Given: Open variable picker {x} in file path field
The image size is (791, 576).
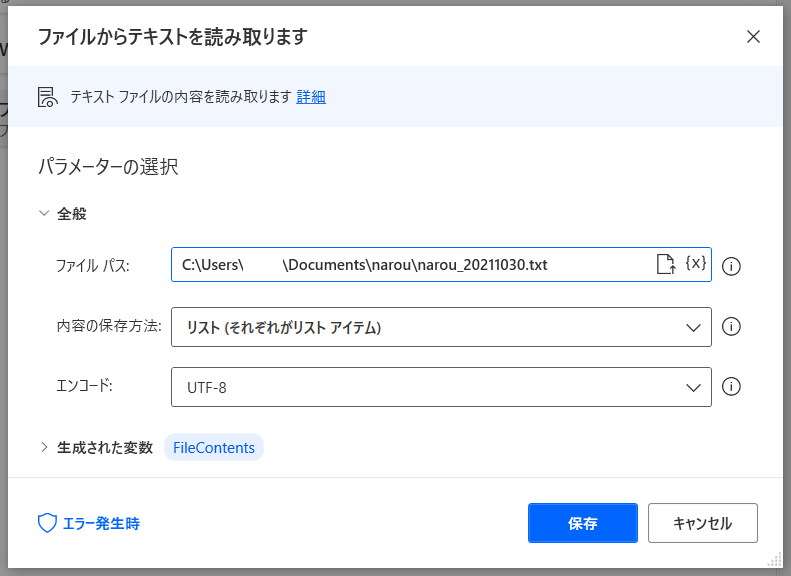Looking at the screenshot, I should [696, 263].
